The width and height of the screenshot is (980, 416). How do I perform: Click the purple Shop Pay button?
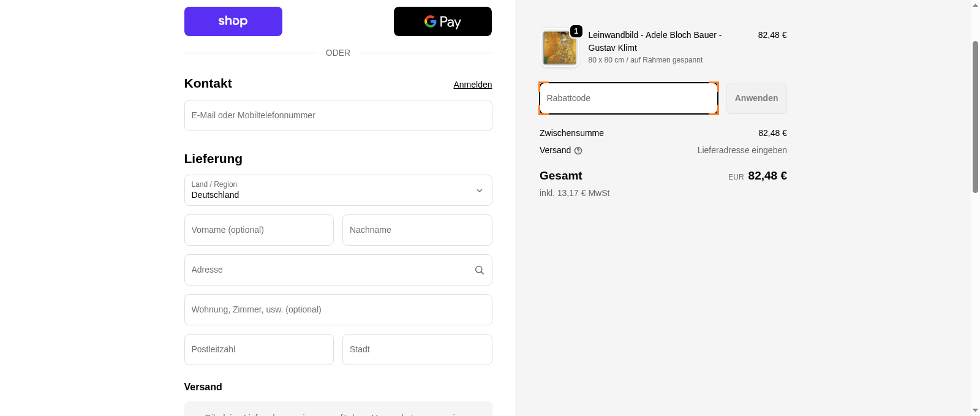click(x=233, y=21)
